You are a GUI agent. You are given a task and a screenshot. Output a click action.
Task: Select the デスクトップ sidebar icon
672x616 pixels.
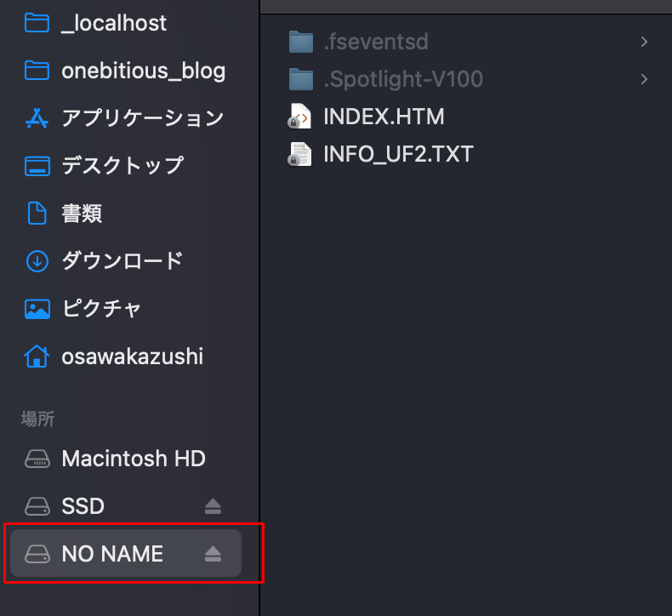37,166
